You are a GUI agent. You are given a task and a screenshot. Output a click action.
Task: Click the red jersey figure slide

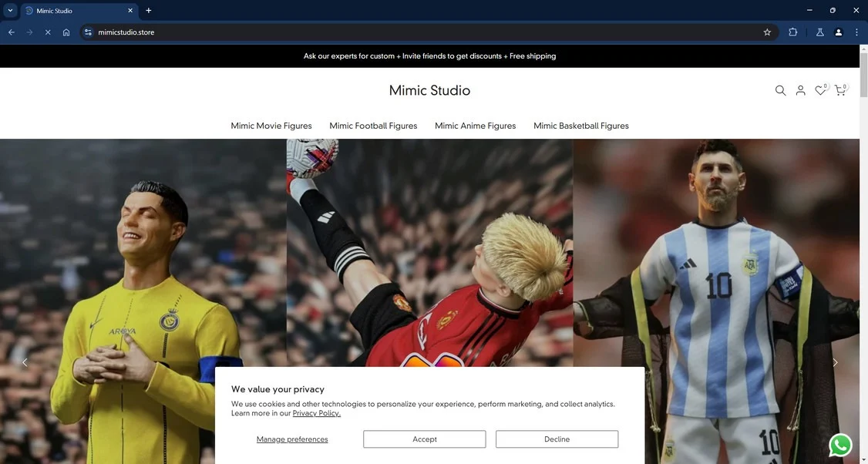point(429,253)
